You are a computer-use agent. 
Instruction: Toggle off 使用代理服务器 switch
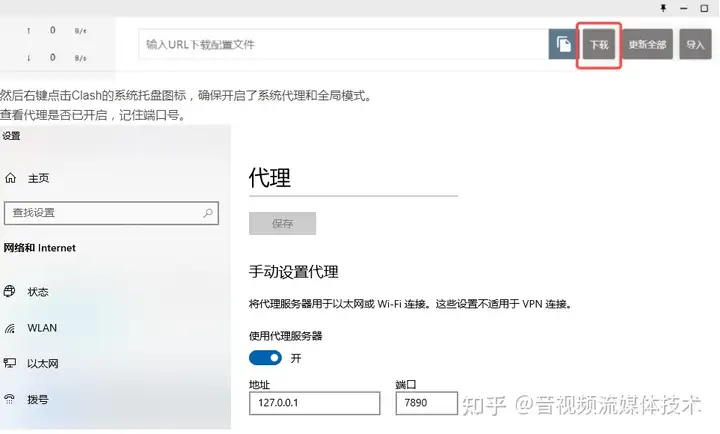(265, 358)
